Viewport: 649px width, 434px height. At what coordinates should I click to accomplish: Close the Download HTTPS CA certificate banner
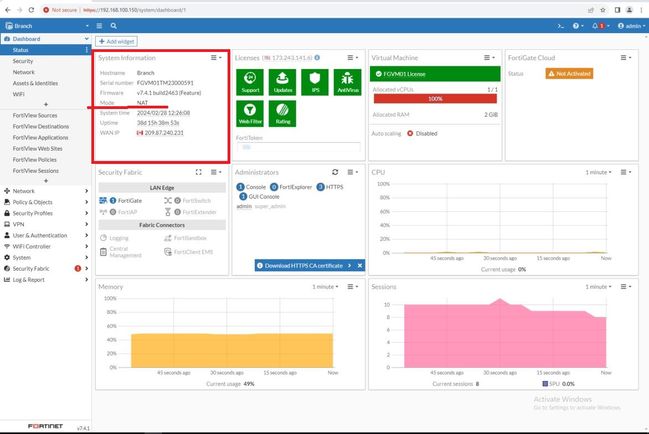click(x=360, y=266)
